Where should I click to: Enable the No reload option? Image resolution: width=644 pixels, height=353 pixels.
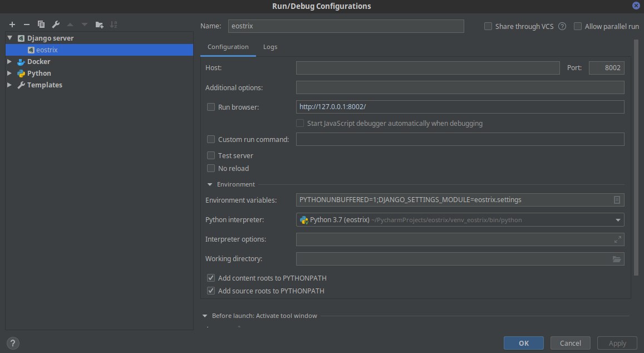pyautogui.click(x=211, y=168)
